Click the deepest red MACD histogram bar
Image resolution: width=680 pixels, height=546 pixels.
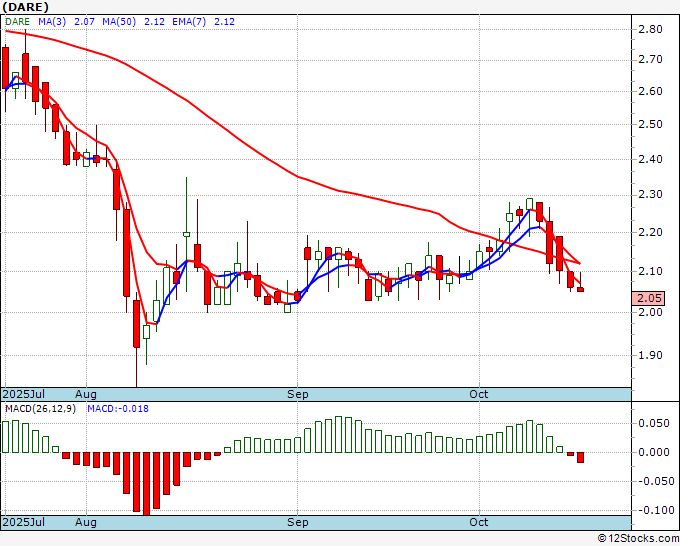[x=147, y=484]
